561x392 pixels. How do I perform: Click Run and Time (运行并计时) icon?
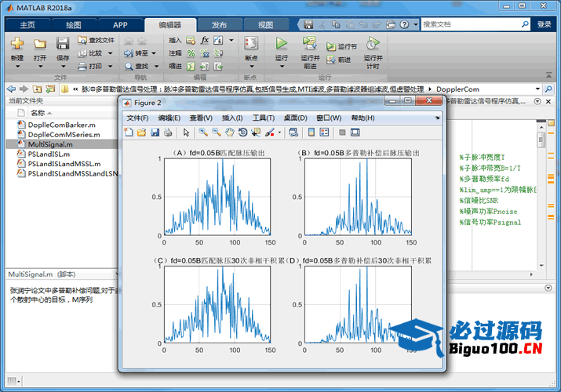tap(373, 43)
